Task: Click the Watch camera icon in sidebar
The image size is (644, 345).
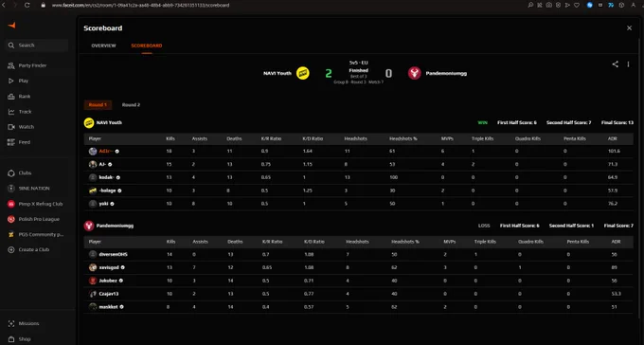Action: [11, 127]
